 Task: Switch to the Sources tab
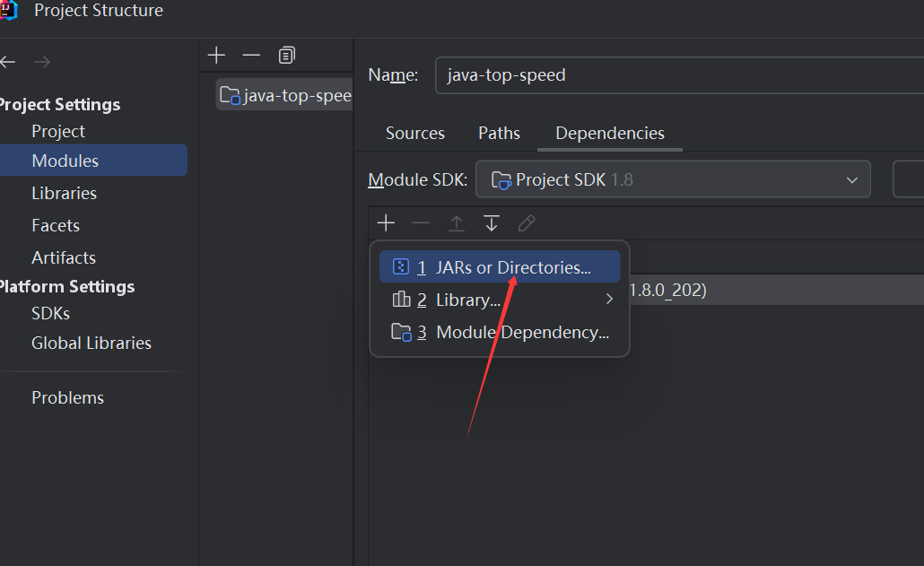[414, 133]
